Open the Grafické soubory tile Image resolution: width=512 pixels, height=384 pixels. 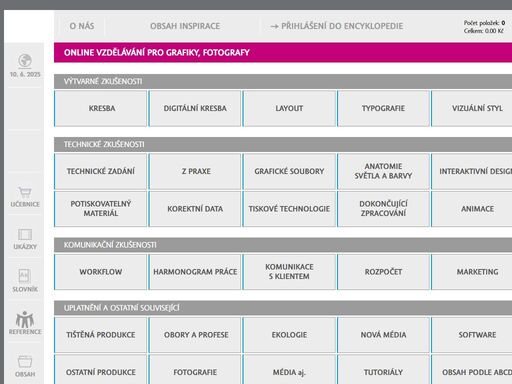[289, 171]
